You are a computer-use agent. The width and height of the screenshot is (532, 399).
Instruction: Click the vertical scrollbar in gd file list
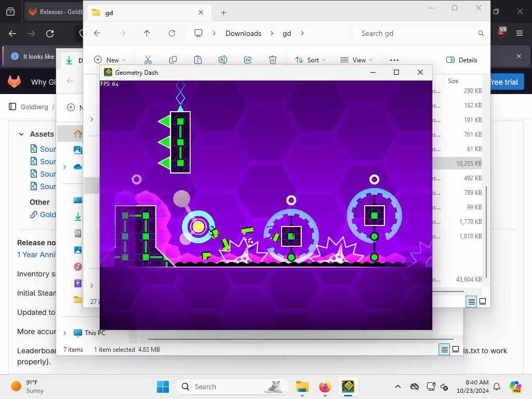pos(486,232)
